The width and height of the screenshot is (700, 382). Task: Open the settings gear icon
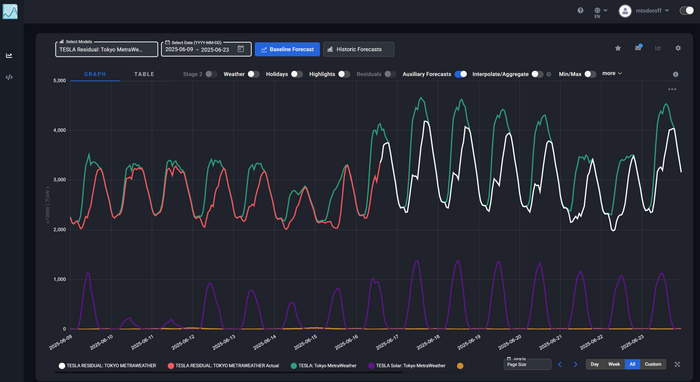click(678, 48)
